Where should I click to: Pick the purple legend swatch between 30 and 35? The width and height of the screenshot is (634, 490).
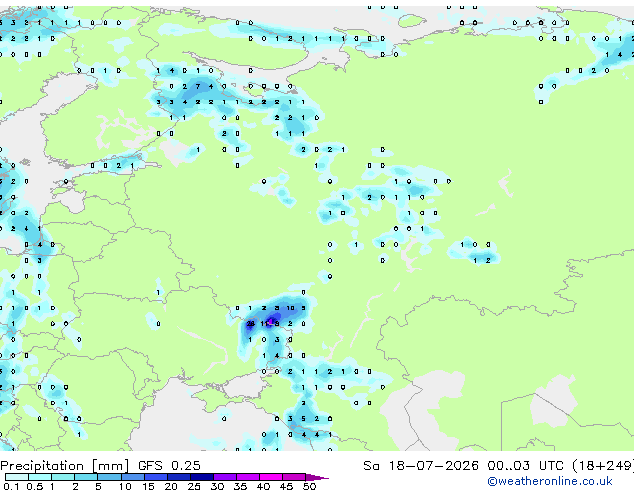point(225,477)
